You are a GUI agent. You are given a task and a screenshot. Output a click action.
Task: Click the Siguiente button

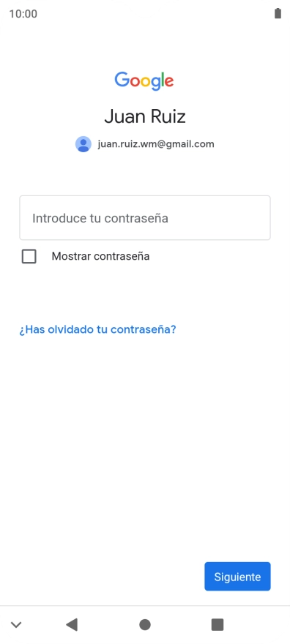237,576
